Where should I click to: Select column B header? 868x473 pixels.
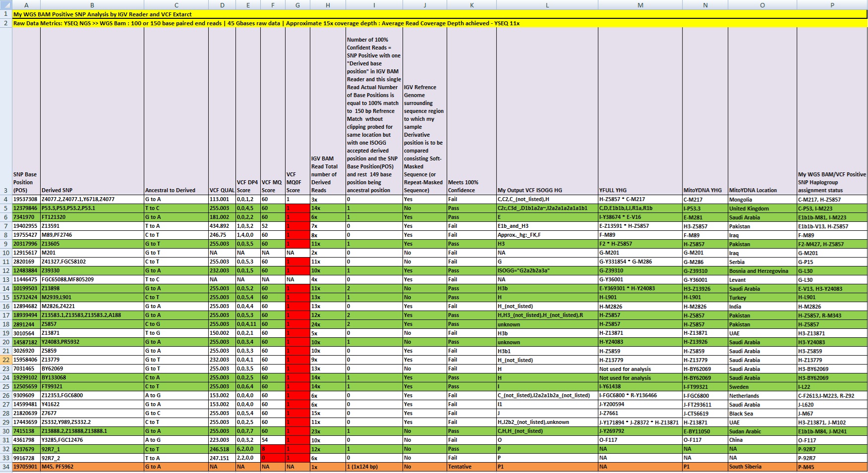pos(92,5)
